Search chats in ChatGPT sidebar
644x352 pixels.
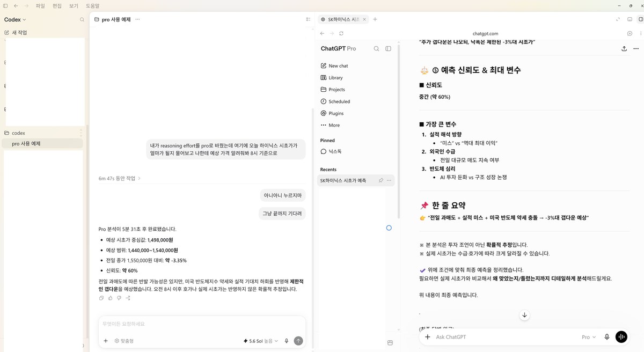point(376,48)
